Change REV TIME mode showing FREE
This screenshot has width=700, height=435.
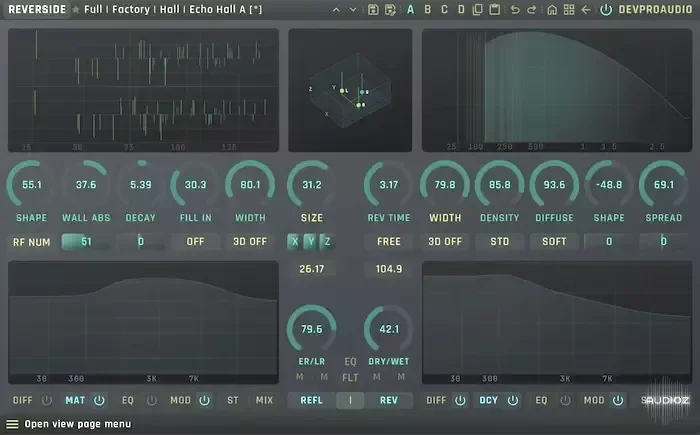pos(389,242)
